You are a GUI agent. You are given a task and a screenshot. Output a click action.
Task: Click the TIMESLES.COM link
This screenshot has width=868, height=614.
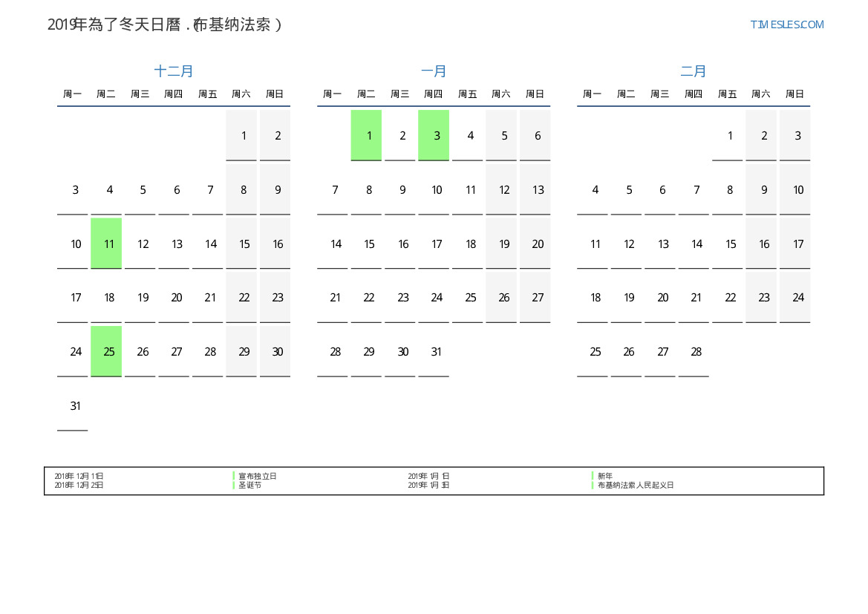point(786,25)
